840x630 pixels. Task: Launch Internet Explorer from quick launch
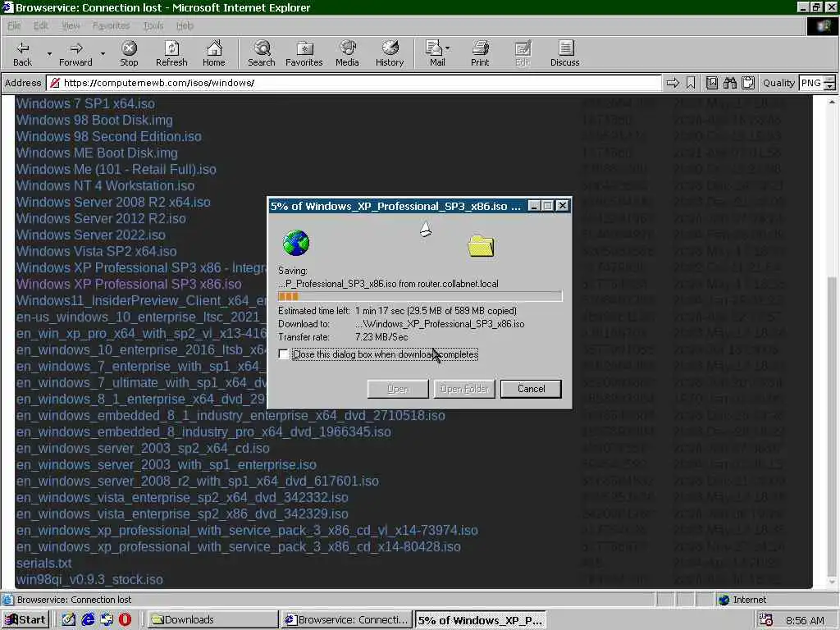pyautogui.click(x=88, y=619)
